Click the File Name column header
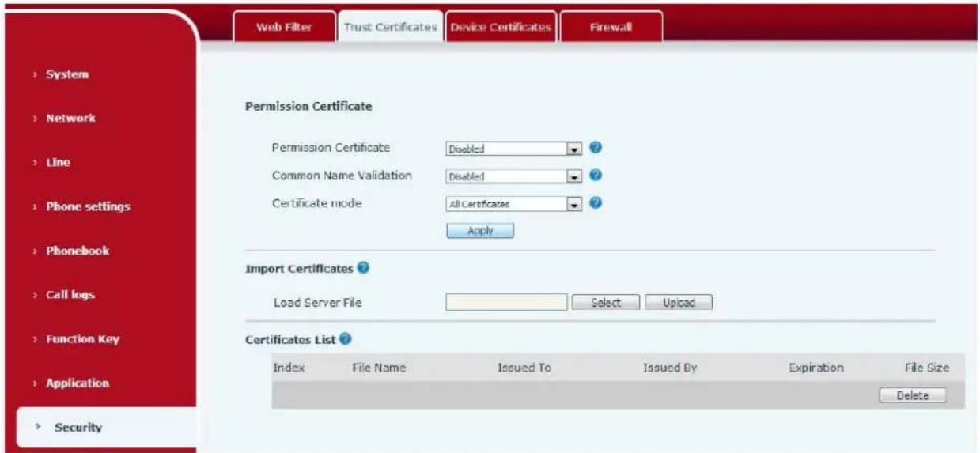Image resolution: width=980 pixels, height=453 pixels. (379, 368)
